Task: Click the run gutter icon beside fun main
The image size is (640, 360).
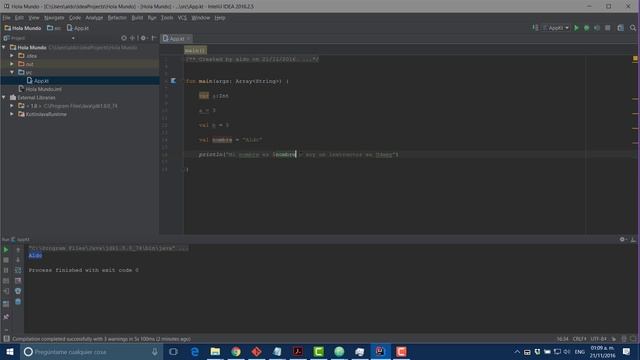Action: [173, 81]
